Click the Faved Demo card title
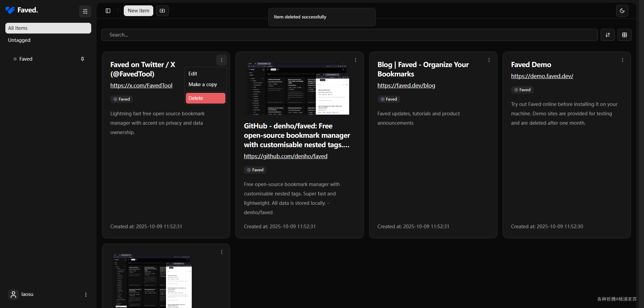 pos(531,65)
